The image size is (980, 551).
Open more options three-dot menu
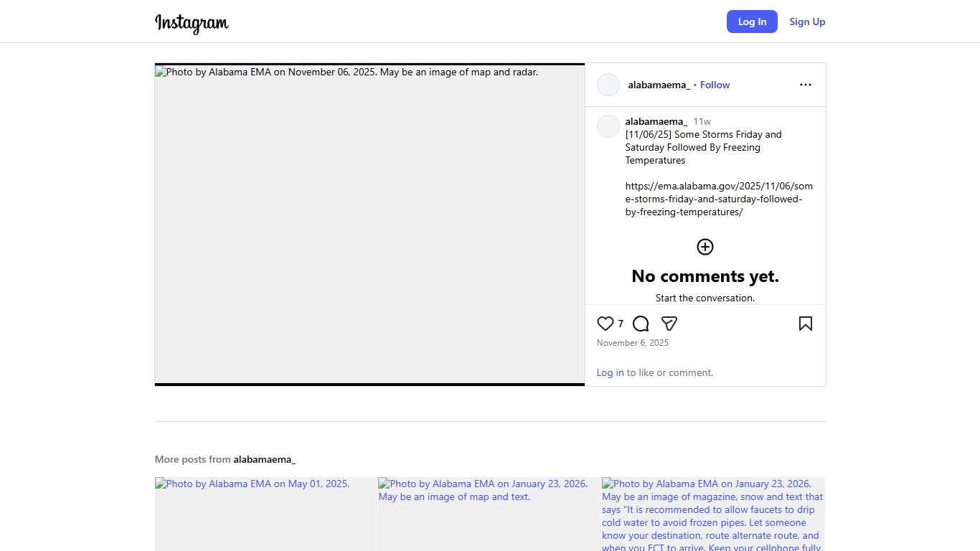pyautogui.click(x=805, y=85)
